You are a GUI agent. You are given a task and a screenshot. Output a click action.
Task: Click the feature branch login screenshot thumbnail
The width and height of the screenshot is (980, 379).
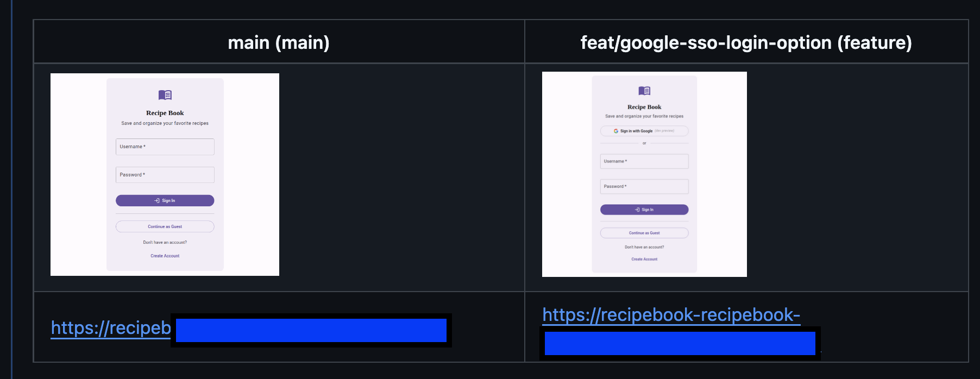pos(644,174)
